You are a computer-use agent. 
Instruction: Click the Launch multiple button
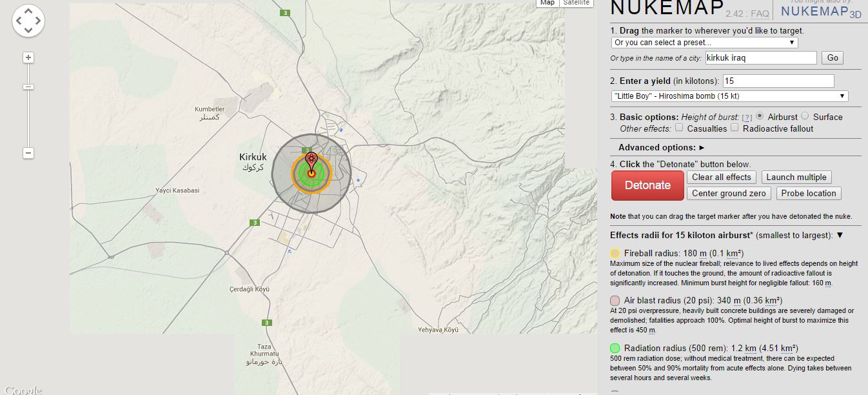point(796,177)
